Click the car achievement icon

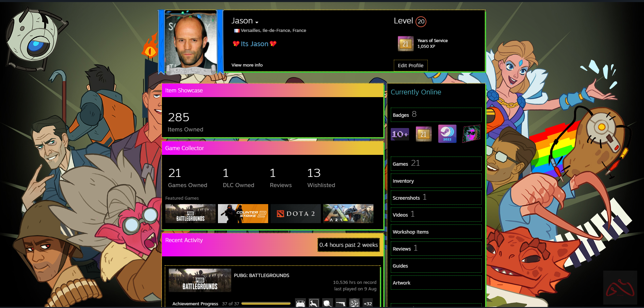[300, 303]
